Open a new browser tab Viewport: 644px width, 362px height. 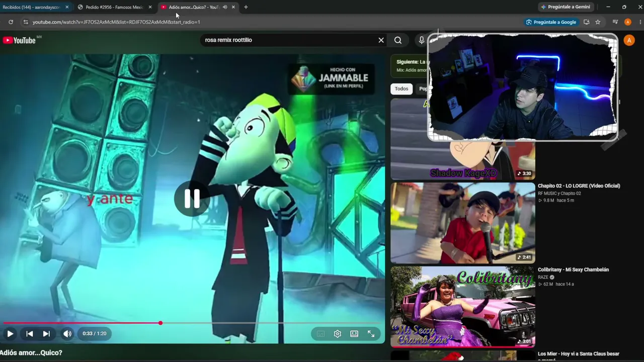click(x=246, y=7)
